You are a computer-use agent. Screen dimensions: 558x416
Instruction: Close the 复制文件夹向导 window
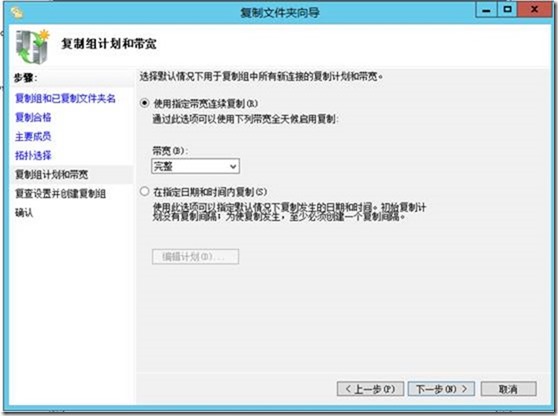pyautogui.click(x=535, y=10)
